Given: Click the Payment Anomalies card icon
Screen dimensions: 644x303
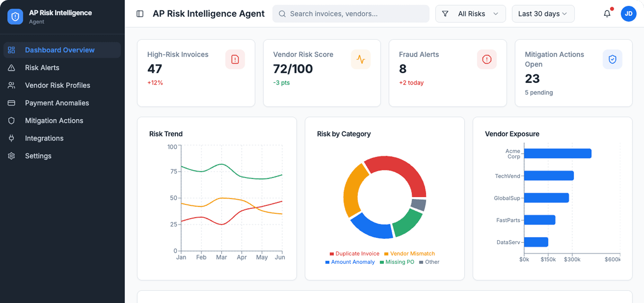Looking at the screenshot, I should click(11, 103).
